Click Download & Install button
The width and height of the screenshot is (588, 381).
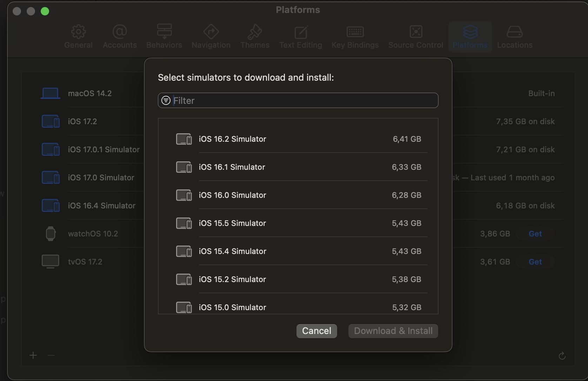393,331
